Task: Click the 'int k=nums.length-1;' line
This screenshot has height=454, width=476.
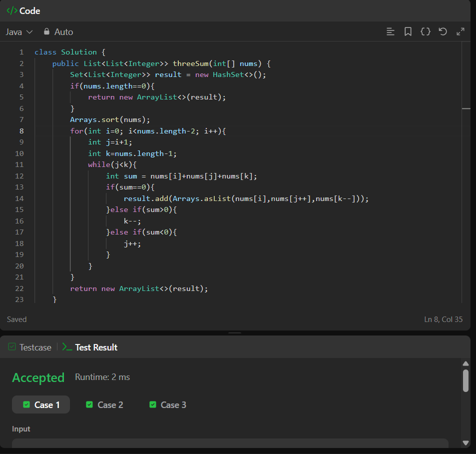Action: coord(132,153)
